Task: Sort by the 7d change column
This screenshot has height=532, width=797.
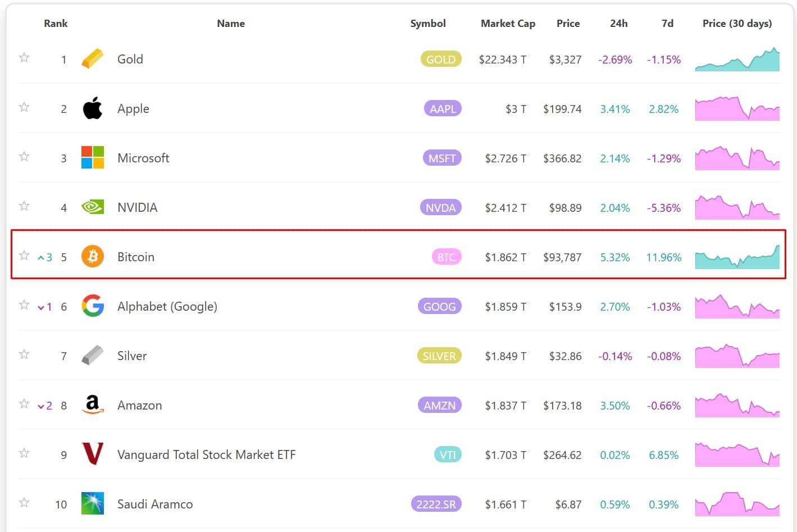Action: coord(667,24)
